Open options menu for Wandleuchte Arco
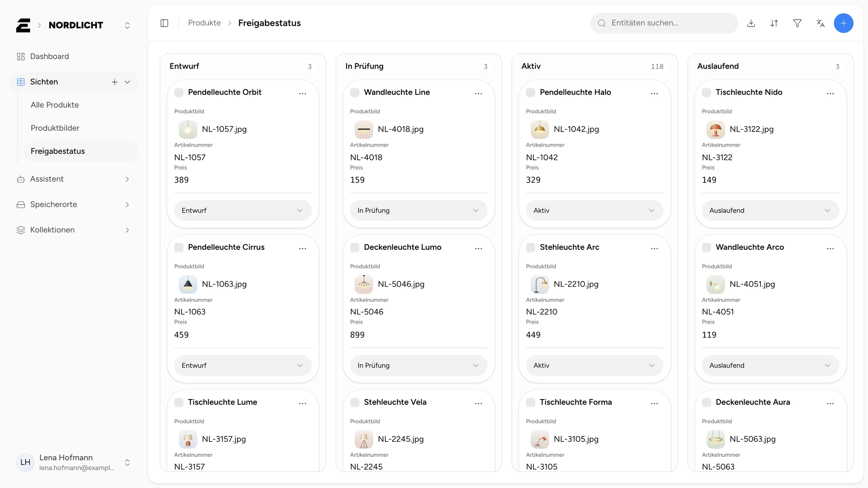This screenshot has height=488, width=868. pos(830,249)
